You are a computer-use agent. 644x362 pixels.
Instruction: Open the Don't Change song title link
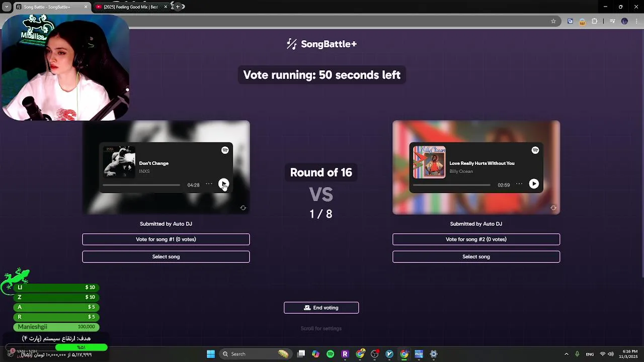(x=154, y=163)
